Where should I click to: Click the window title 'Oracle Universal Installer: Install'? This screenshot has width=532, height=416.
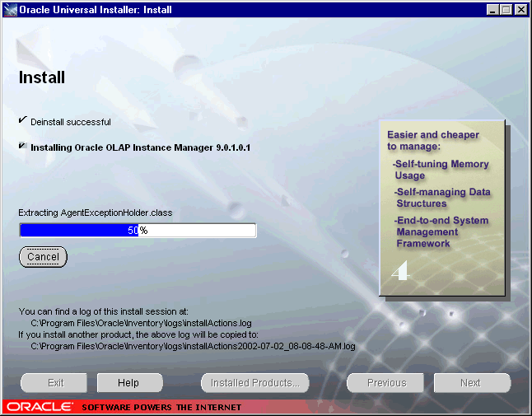(96, 10)
